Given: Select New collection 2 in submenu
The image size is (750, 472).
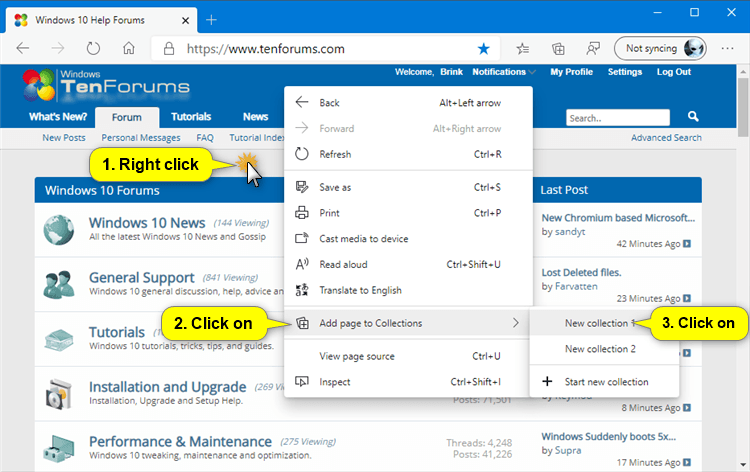Looking at the screenshot, I should (x=604, y=349).
